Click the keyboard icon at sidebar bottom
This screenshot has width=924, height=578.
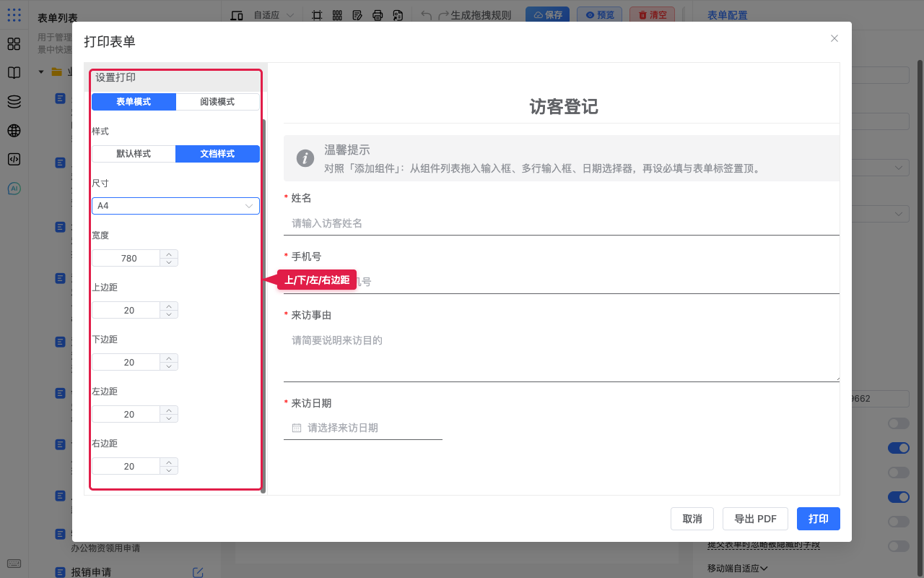14,564
